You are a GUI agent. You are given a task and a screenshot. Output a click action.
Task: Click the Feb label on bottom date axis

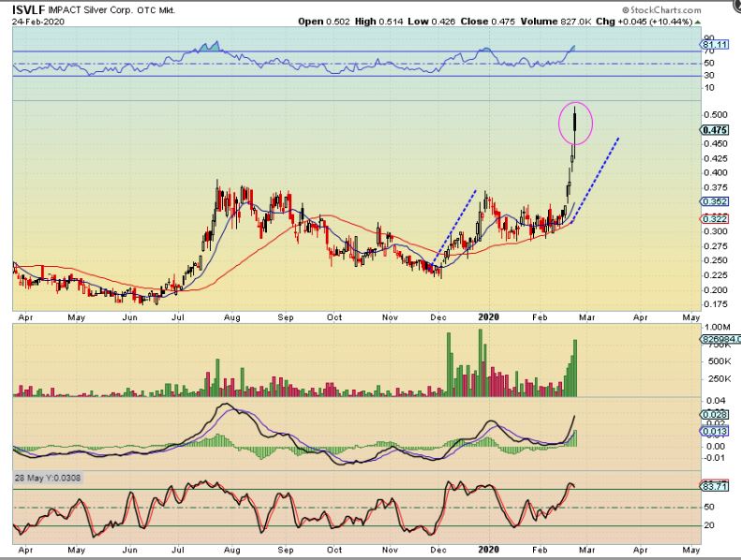[x=540, y=550]
